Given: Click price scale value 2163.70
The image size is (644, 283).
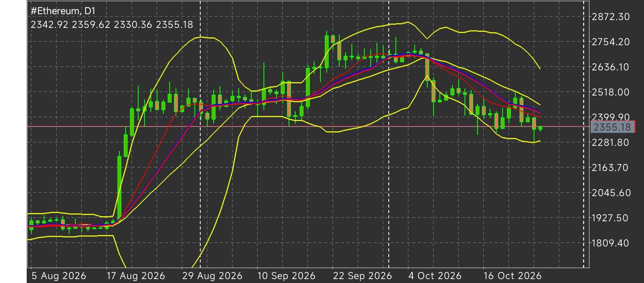Looking at the screenshot, I should pyautogui.click(x=611, y=168).
